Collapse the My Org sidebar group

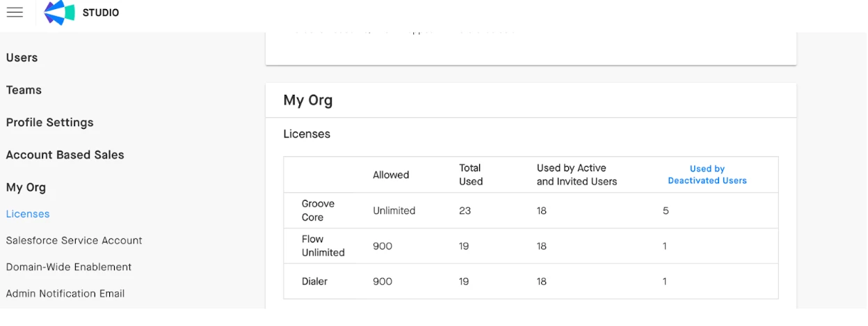(x=26, y=187)
